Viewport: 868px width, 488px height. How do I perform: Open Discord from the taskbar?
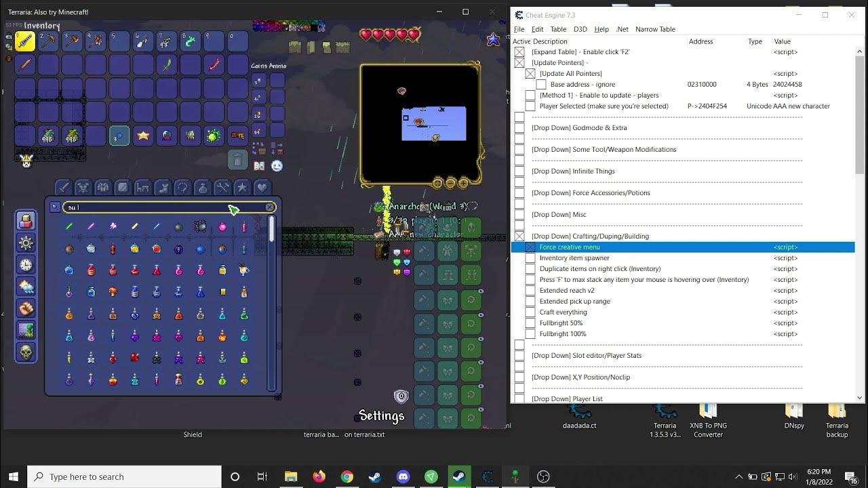(403, 476)
